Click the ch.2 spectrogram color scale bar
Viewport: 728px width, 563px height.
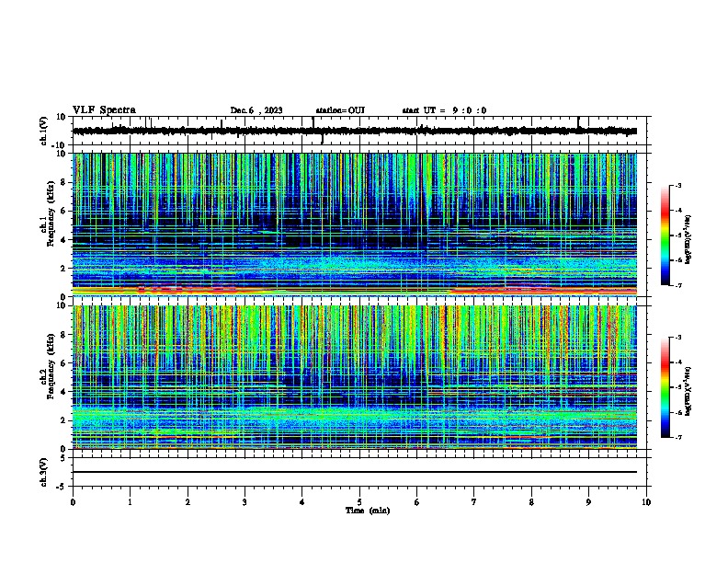665,387
